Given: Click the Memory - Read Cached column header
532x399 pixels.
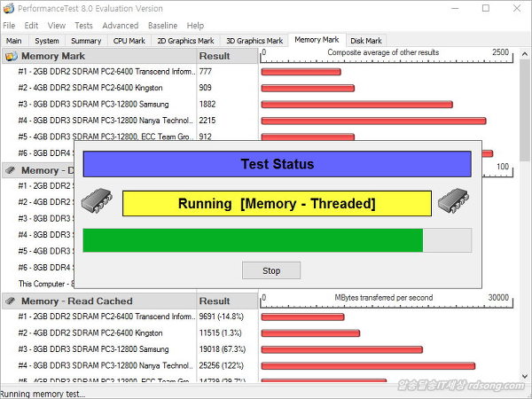Looking at the screenshot, I should pyautogui.click(x=99, y=301).
